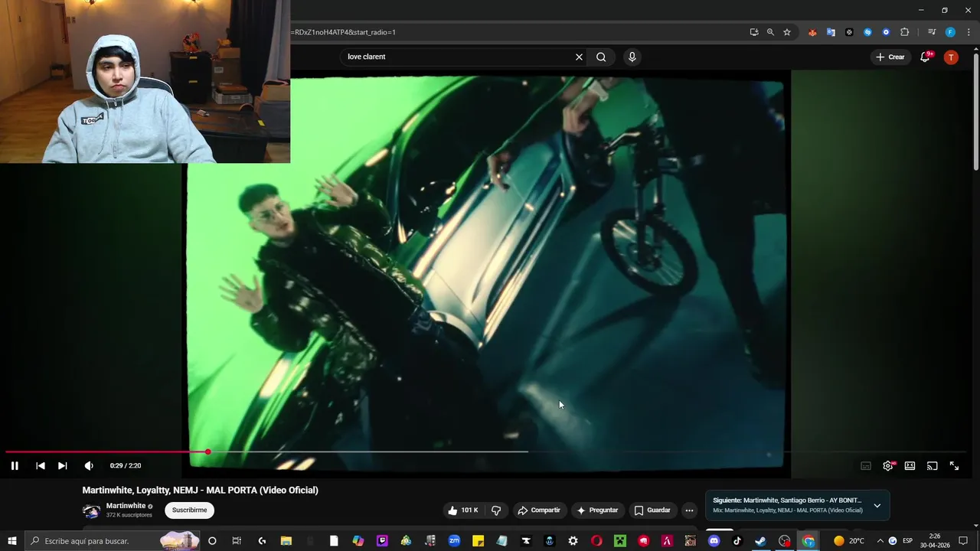Open Twitch from the taskbar
Viewport: 980px width, 551px height.
(x=382, y=541)
